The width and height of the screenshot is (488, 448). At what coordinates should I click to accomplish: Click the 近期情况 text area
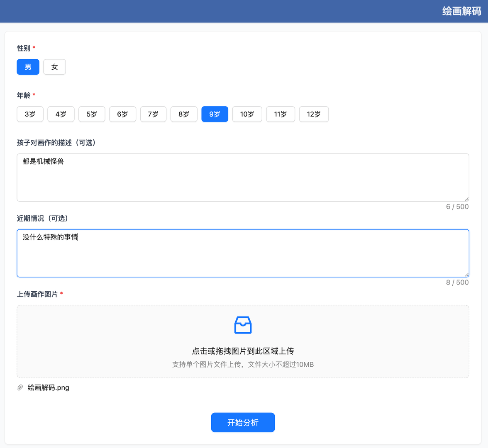click(243, 253)
